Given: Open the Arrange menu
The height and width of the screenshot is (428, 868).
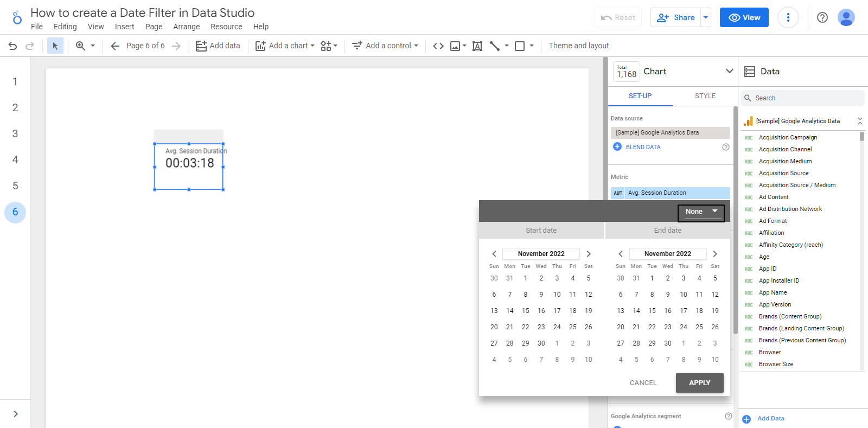Looking at the screenshot, I should [186, 27].
